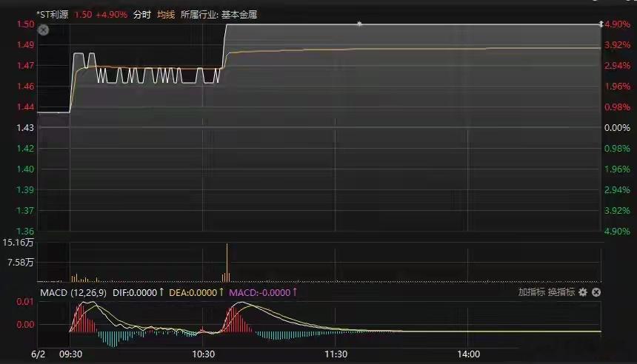The image size is (637, 364).
Task: Close the MACD indicator panel
Action: pyautogui.click(x=596, y=292)
